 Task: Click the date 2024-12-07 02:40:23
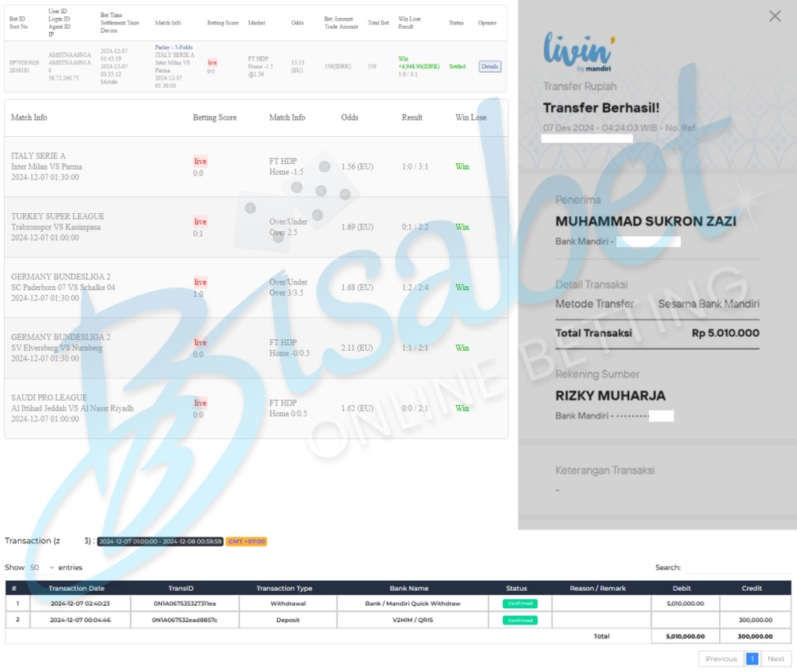(x=80, y=604)
